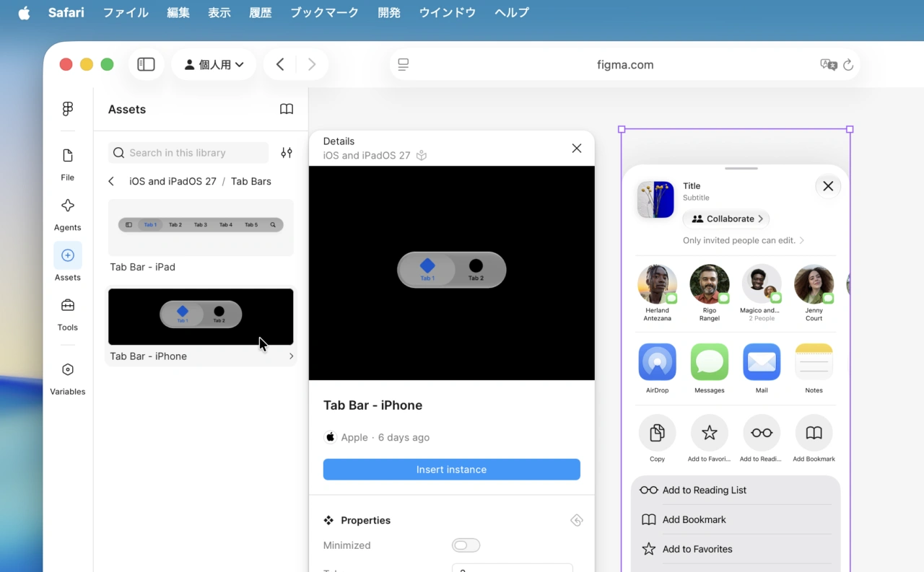Open the Safari menu
Image resolution: width=924 pixels, height=572 pixels.
(66, 13)
